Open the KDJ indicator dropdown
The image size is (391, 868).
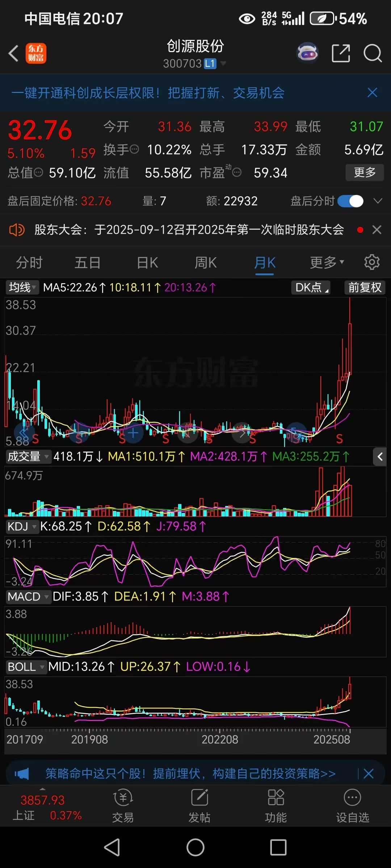pyautogui.click(x=22, y=527)
